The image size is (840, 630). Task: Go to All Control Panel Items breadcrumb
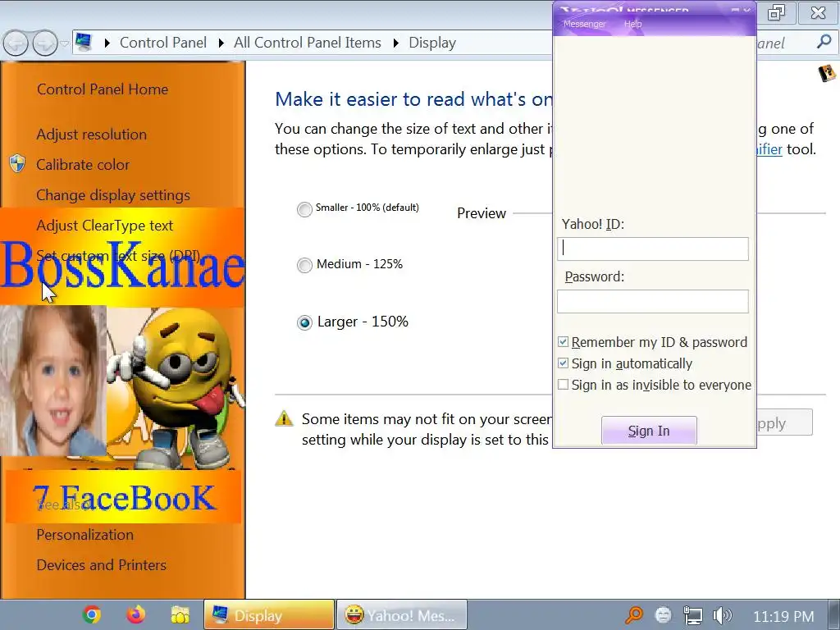(x=307, y=43)
